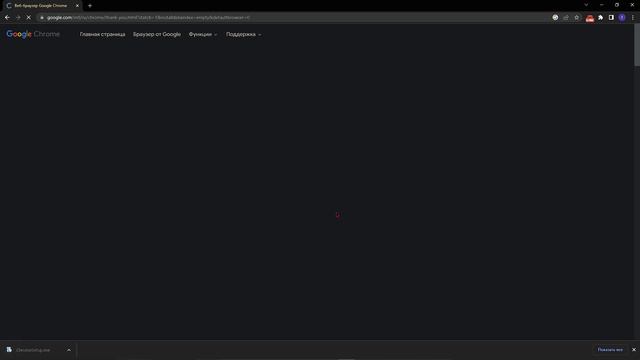This screenshot has height=360, width=640.
Task: Restore down the Chrome window
Action: (617, 5)
